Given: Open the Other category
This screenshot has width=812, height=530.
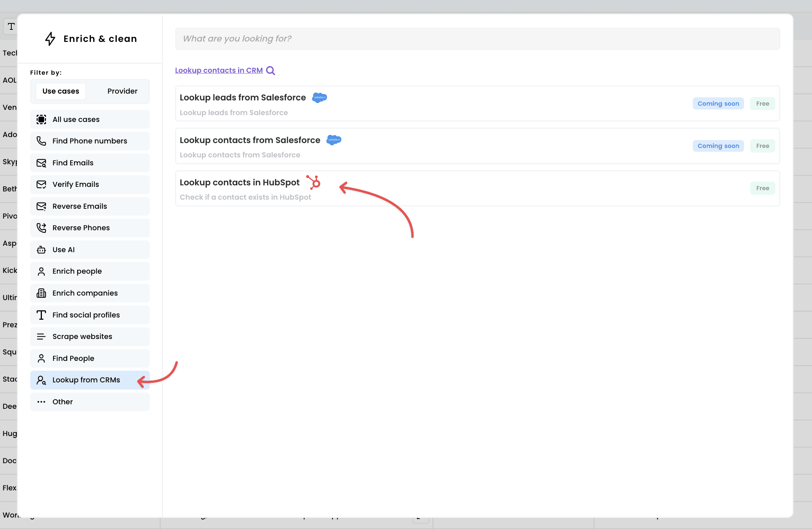Looking at the screenshot, I should [90, 402].
